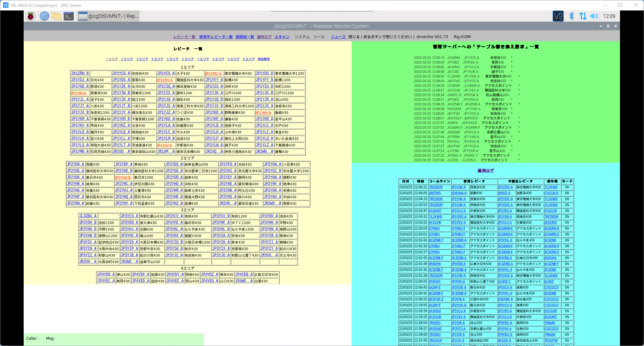Select red repeater JP1YKH A (鹿嶋430)
644x346 pixels.
[x=263, y=113]
